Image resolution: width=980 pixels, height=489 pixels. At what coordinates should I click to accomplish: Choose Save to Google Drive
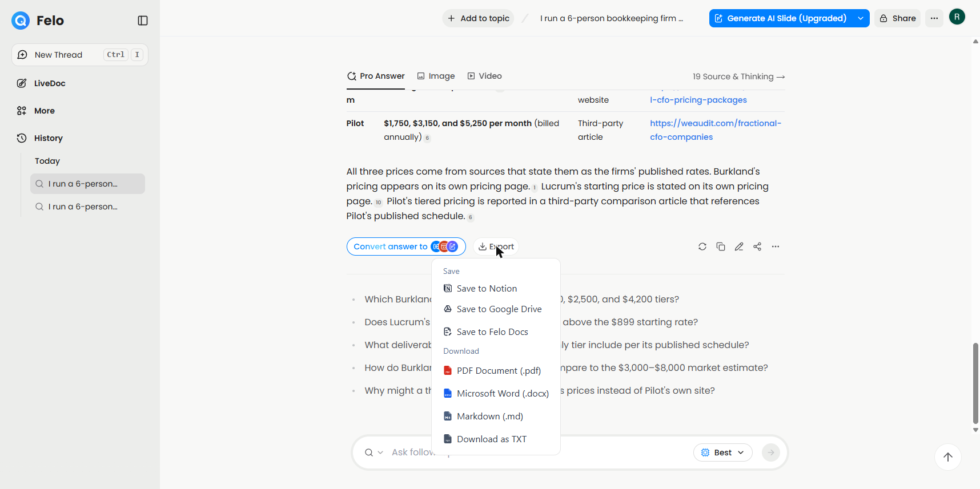(496, 309)
